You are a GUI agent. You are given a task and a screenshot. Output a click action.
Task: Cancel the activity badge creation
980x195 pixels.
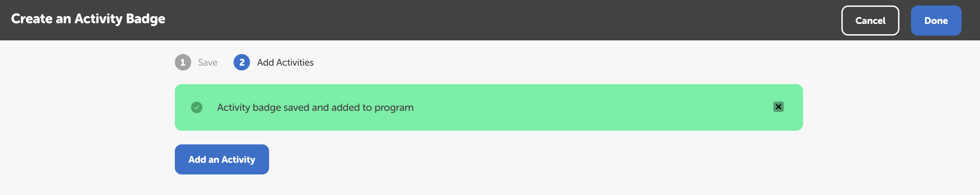(x=870, y=21)
